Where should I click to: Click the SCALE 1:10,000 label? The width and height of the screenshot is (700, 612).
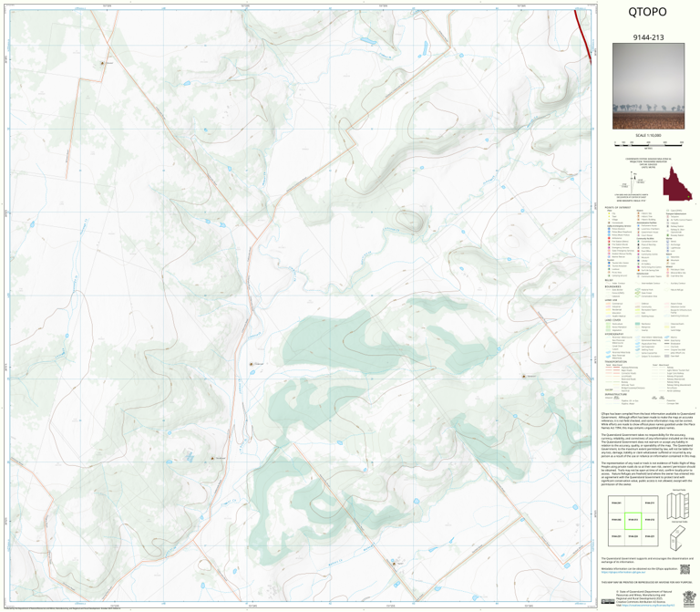(x=648, y=135)
